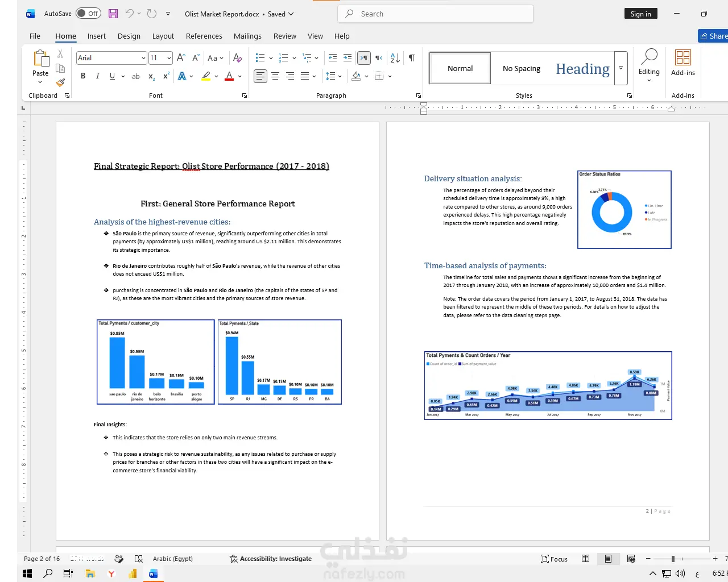The height and width of the screenshot is (582, 728).
Task: Toggle right-to-left text direction
Action: (379, 57)
